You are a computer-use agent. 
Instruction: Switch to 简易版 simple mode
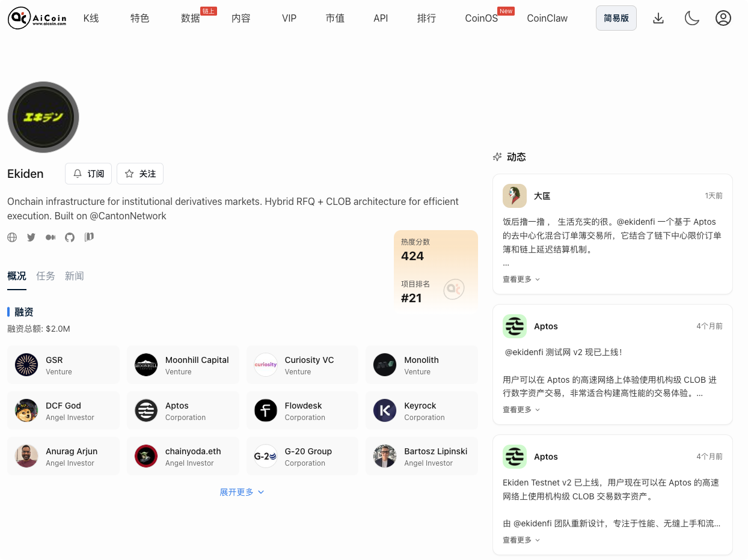(616, 18)
